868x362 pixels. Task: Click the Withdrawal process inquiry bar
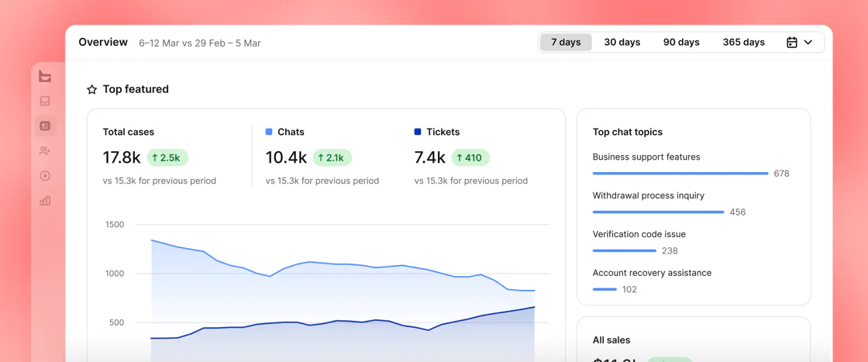658,212
